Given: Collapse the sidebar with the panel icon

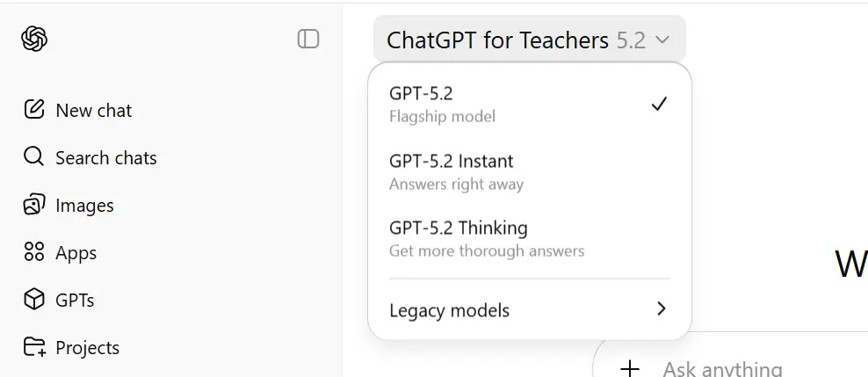Looking at the screenshot, I should (308, 40).
